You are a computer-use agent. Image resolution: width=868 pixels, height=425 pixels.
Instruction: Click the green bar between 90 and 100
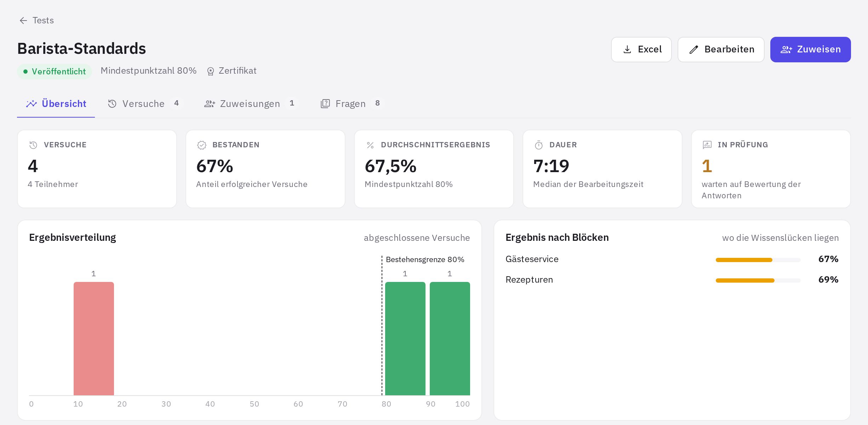[x=450, y=339]
